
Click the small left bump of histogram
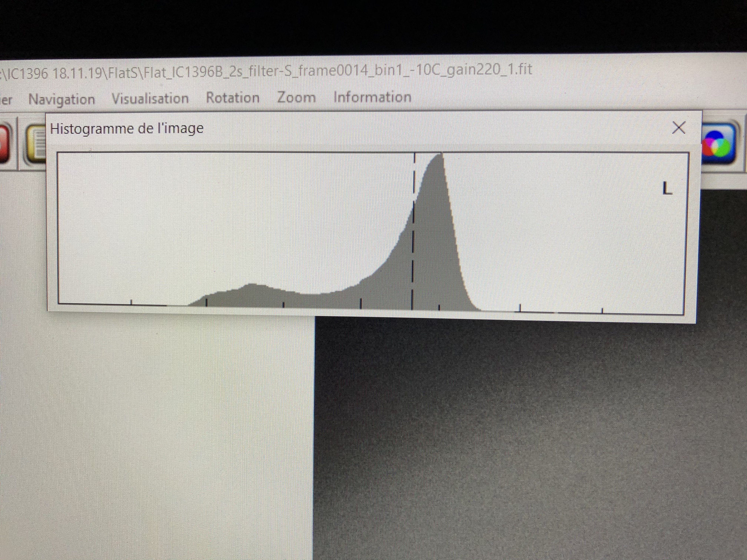252,294
